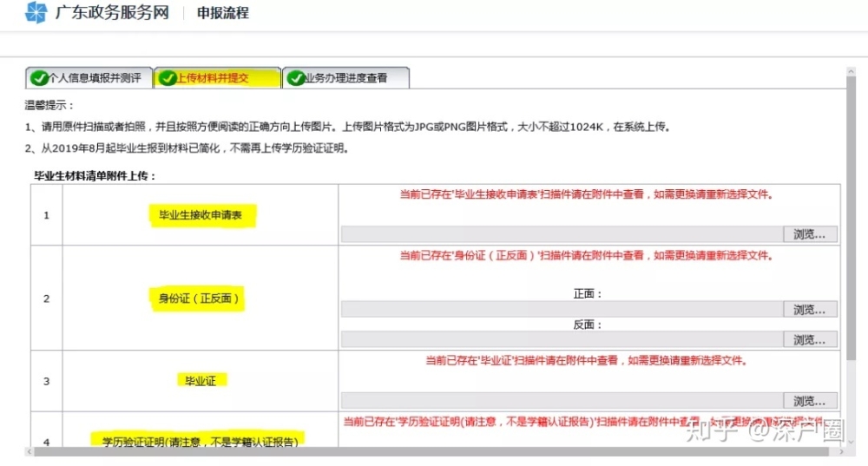
Task: Click 浏览 button for 身份证反面
Action: [810, 340]
